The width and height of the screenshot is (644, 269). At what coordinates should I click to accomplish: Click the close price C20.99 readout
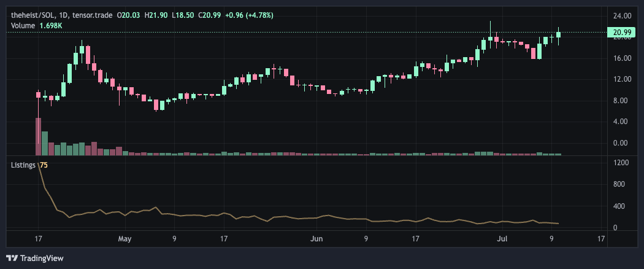click(x=210, y=15)
